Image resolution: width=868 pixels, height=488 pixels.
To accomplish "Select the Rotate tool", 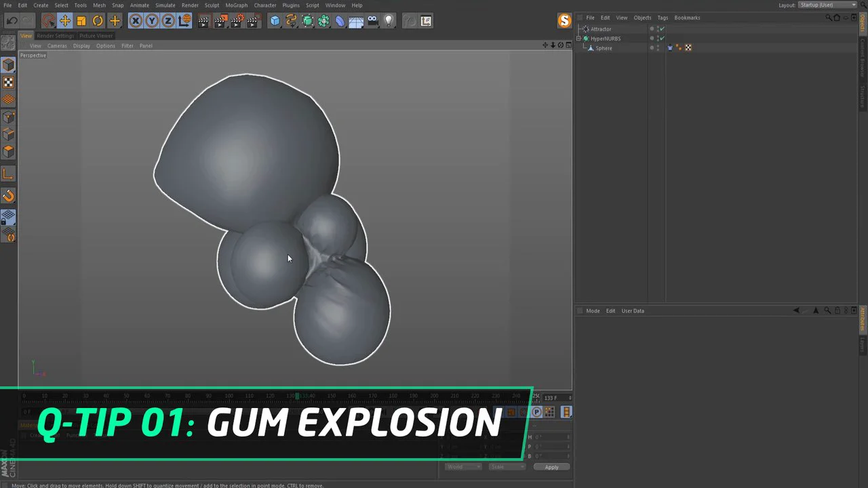I will click(98, 21).
